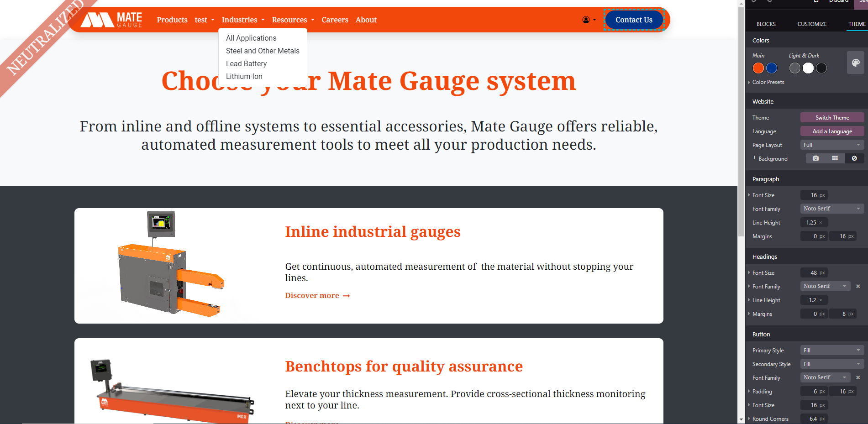Select the no-background option icon

click(x=854, y=158)
